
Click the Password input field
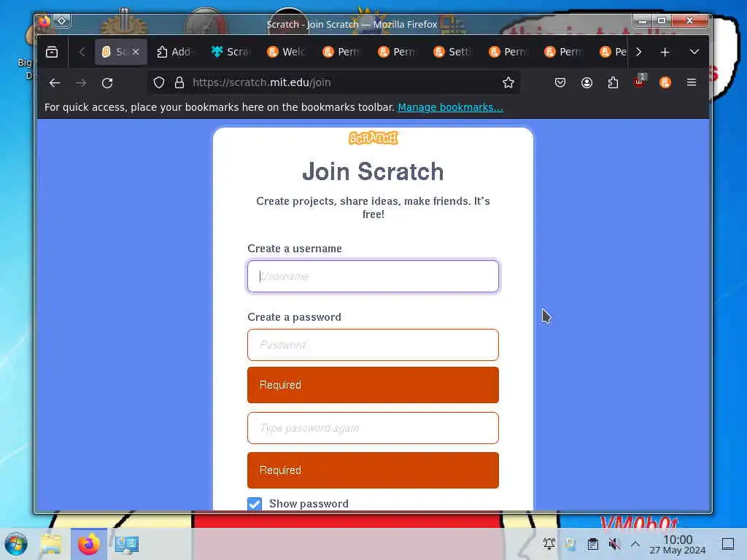pyautogui.click(x=373, y=345)
